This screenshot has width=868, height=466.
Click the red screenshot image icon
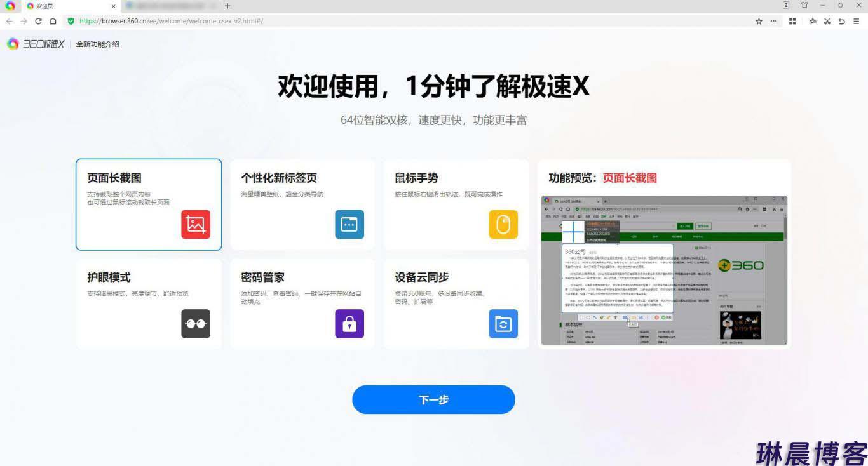coord(196,224)
